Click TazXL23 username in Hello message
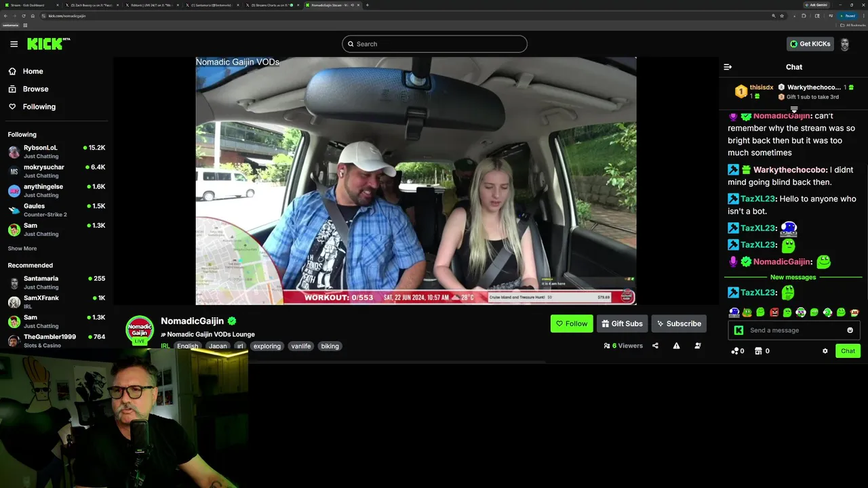868x488 pixels. coord(758,199)
